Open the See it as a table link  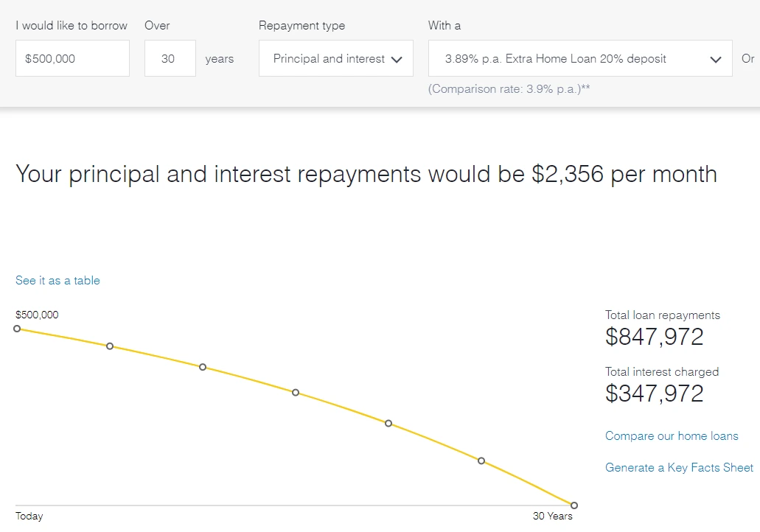coord(57,281)
